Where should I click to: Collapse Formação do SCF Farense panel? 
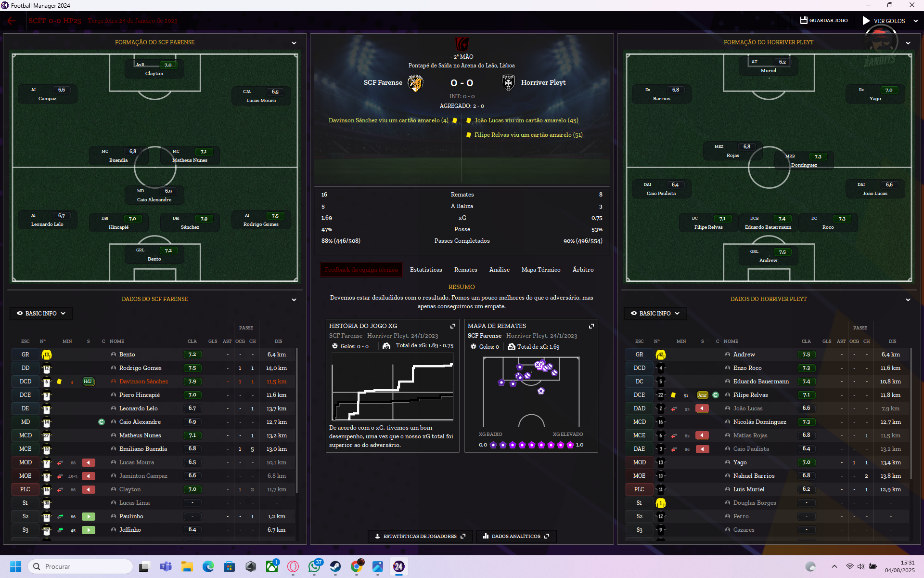pos(294,43)
